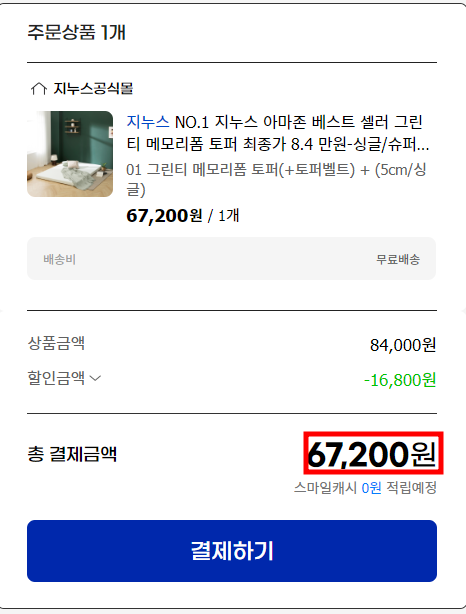Open the mattress topper product thumbnail
The height and width of the screenshot is (614, 466).
point(70,154)
